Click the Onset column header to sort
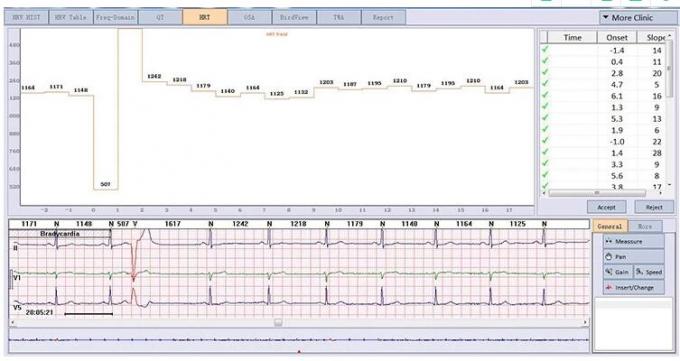The width and height of the screenshot is (680, 361). (617, 37)
